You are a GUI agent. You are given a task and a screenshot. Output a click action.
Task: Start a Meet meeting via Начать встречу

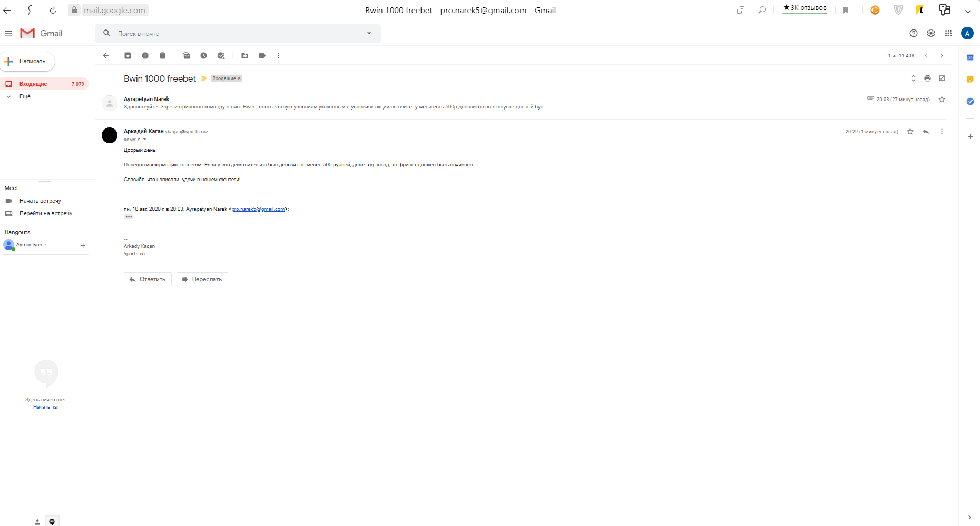40,201
